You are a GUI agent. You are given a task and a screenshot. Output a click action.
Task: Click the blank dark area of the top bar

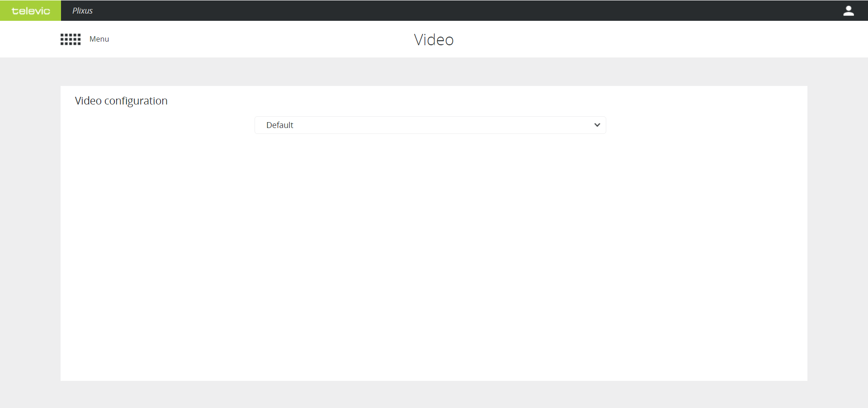[x=452, y=11]
